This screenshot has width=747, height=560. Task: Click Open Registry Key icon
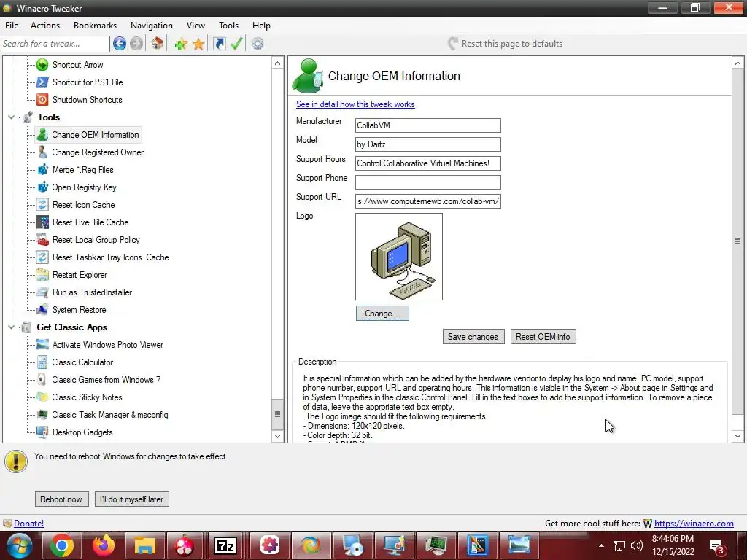(42, 187)
